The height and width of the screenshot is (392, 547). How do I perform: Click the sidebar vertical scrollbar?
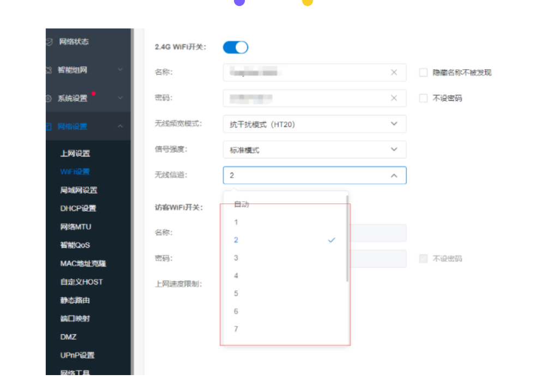click(132, 202)
